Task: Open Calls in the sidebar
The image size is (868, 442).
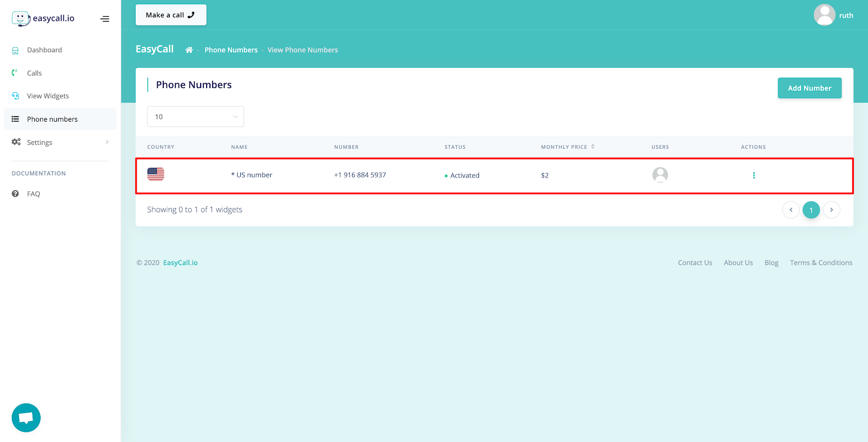Action: 34,73
